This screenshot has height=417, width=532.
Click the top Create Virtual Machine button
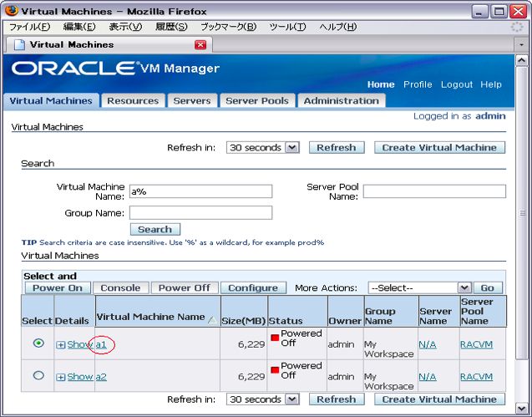pos(439,148)
